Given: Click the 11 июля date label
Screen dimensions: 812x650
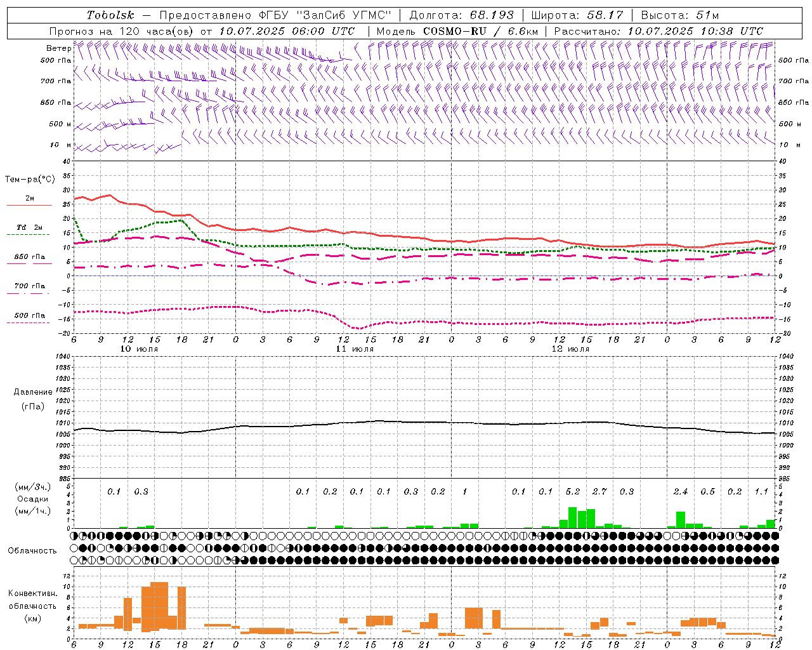Looking at the screenshot, I should pos(355,348).
